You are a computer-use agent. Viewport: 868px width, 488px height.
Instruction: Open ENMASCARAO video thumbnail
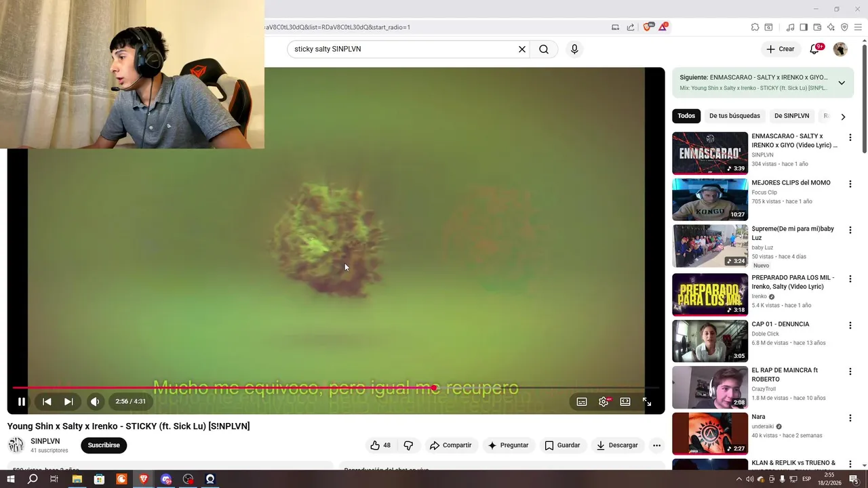(710, 152)
